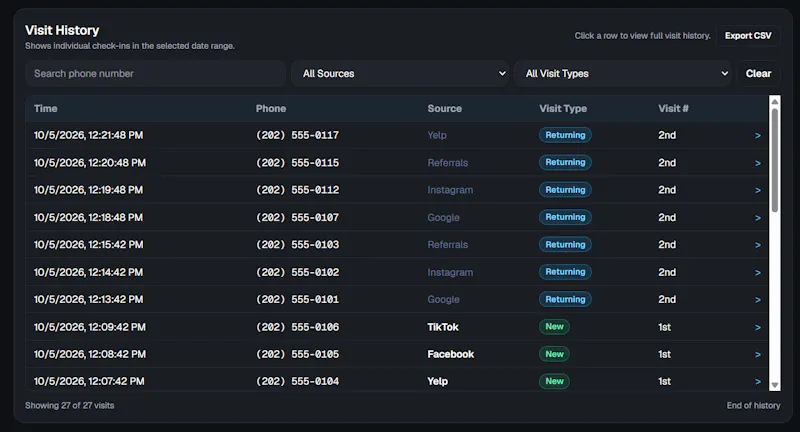This screenshot has height=432, width=800.
Task: Click the Time column header
Action: tap(45, 109)
